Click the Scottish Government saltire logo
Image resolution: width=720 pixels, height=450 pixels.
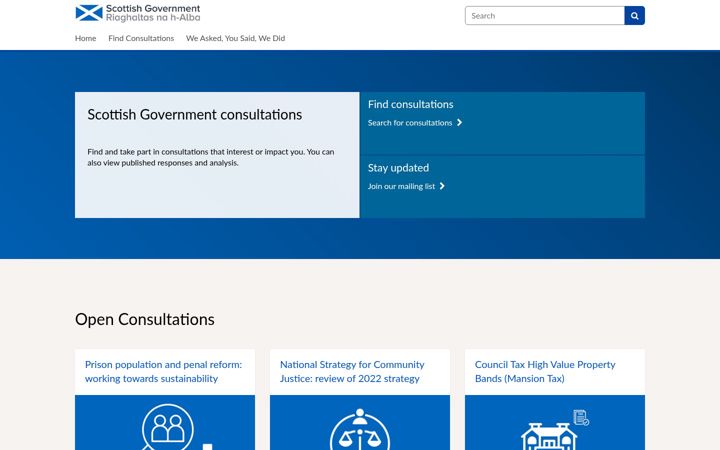pyautogui.click(x=89, y=13)
